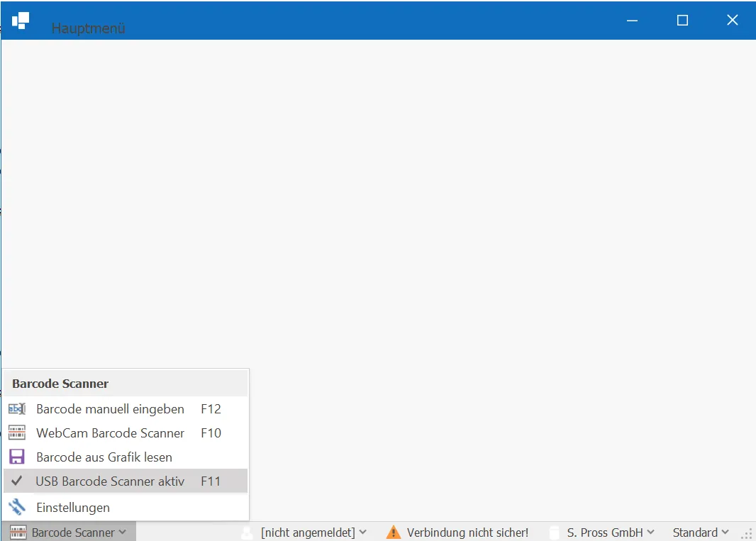Minimize the Hauptmenü window
Viewport: 756px width, 541px height.
[632, 21]
